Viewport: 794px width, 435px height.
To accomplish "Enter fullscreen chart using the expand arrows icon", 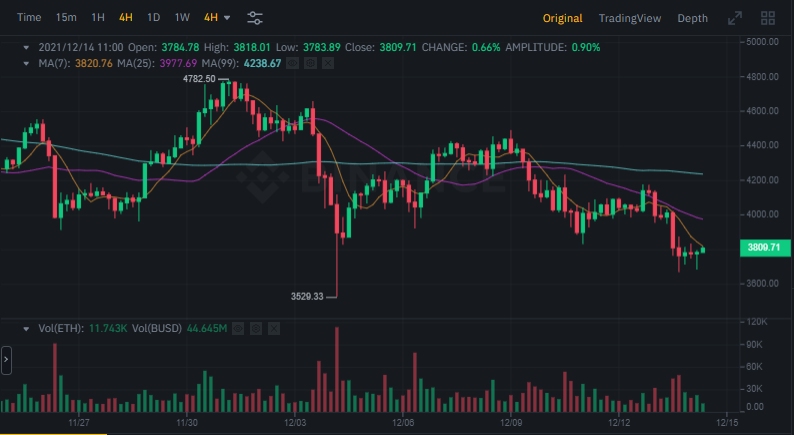I will (735, 18).
